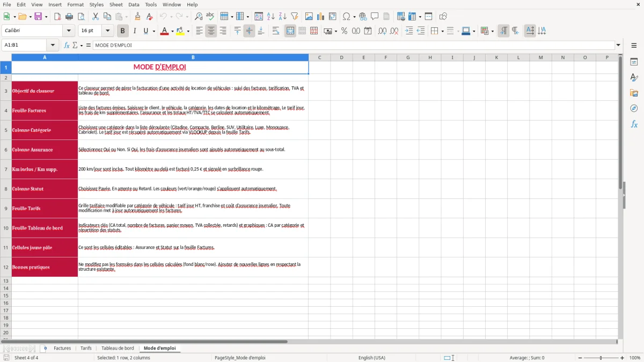Open the Sheet menu
This screenshot has width=644, height=362.
116,4
